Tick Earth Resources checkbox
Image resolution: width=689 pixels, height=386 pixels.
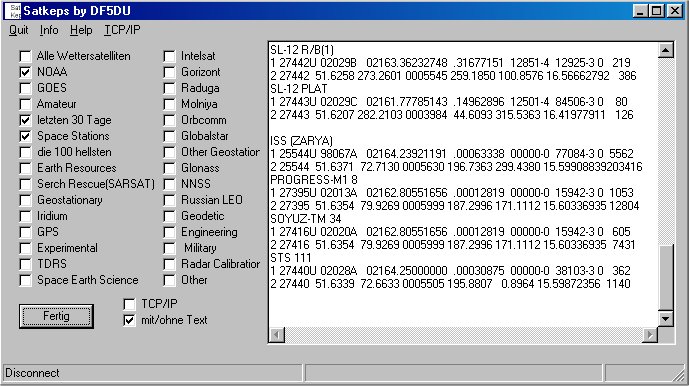tap(25, 168)
